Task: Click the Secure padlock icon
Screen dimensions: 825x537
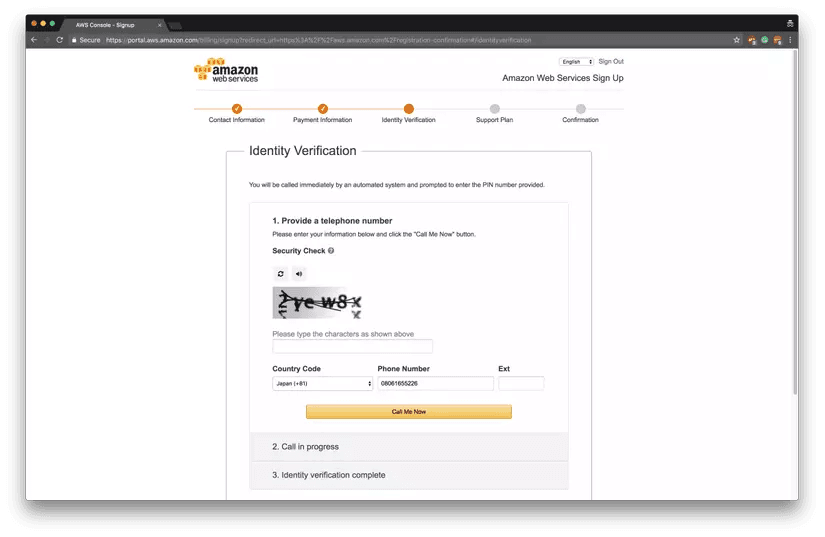Action: [x=74, y=40]
